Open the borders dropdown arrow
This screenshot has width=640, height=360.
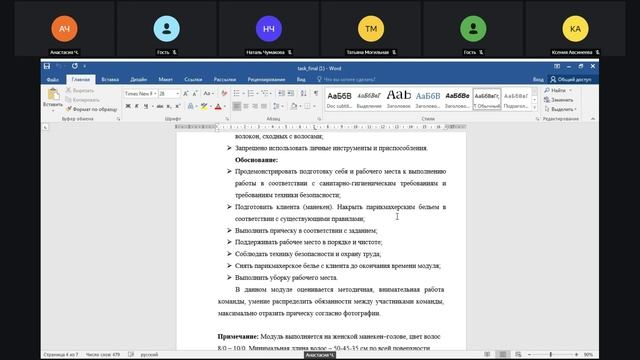314,107
